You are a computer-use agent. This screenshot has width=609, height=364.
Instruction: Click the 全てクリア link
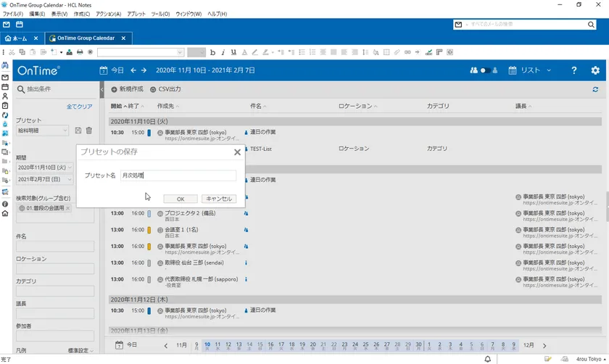click(80, 107)
